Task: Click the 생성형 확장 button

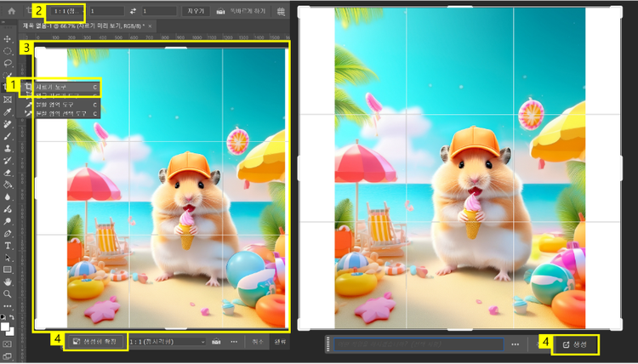Action: coord(96,342)
